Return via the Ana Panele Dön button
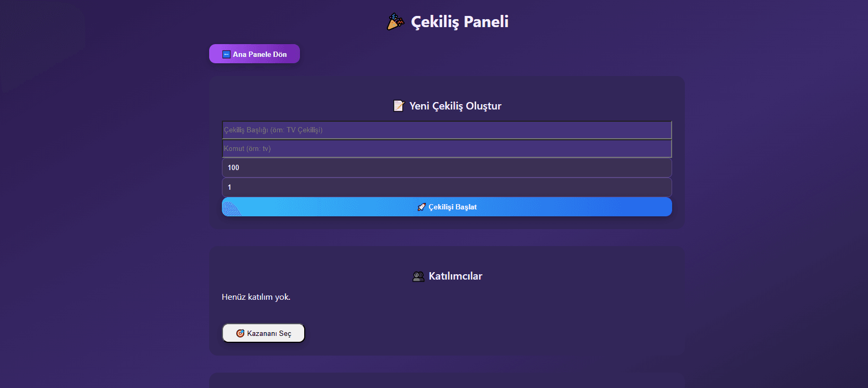 [254, 54]
